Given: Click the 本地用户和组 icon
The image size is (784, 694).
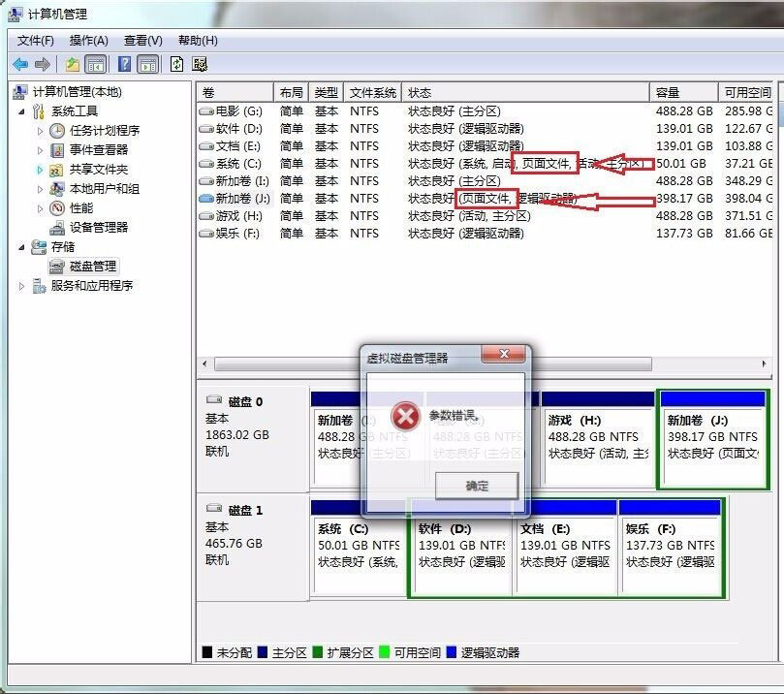Looking at the screenshot, I should [57, 189].
